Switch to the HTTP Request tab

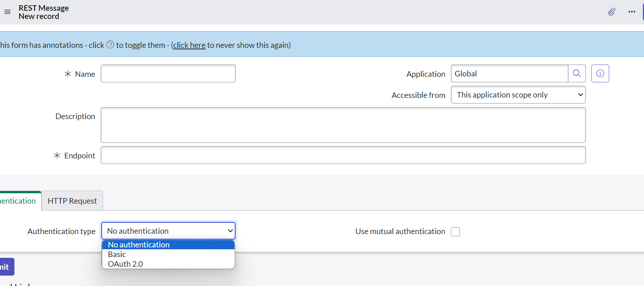pyautogui.click(x=72, y=201)
